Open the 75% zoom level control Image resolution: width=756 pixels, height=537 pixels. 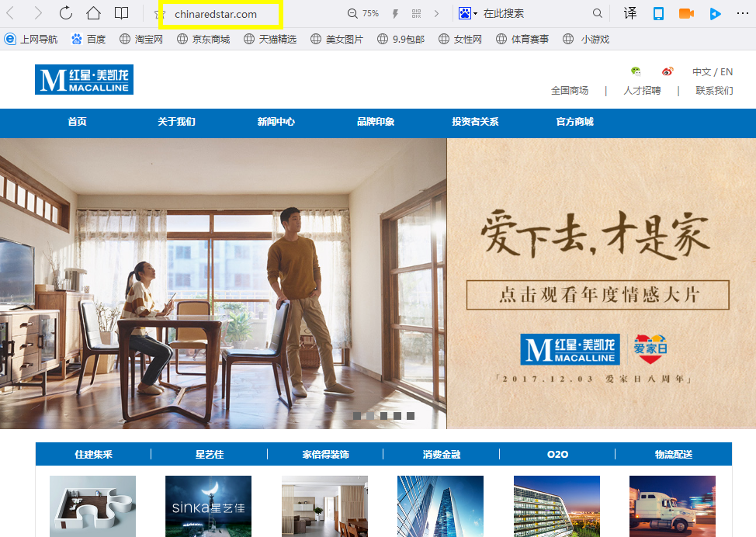pyautogui.click(x=363, y=13)
